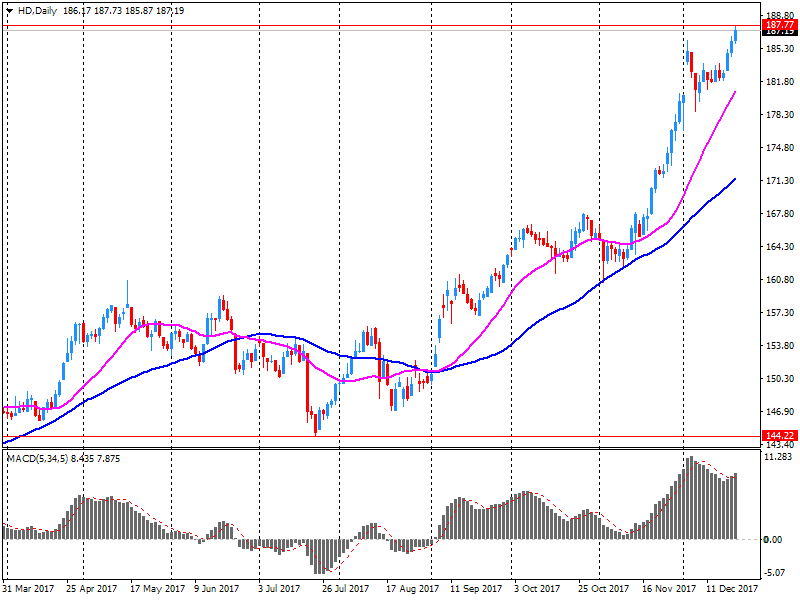This screenshot has height=600, width=800.
Task: Click the 171.30 price scale value
Action: [780, 181]
